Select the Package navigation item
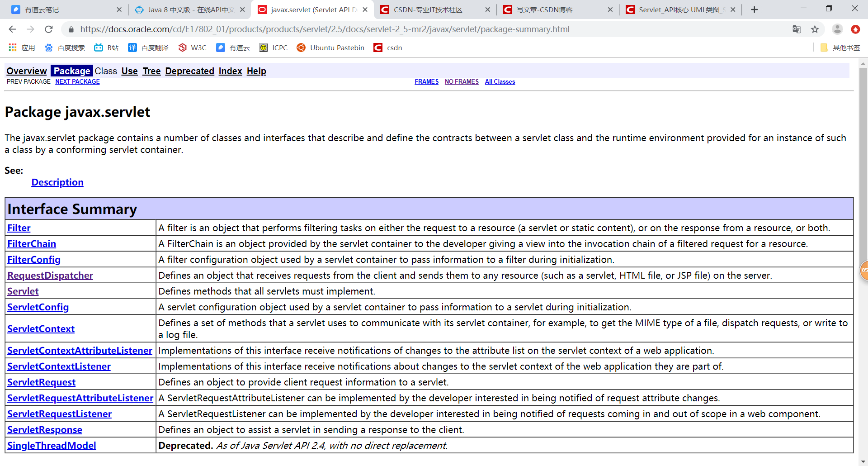868x466 pixels. pyautogui.click(x=71, y=71)
